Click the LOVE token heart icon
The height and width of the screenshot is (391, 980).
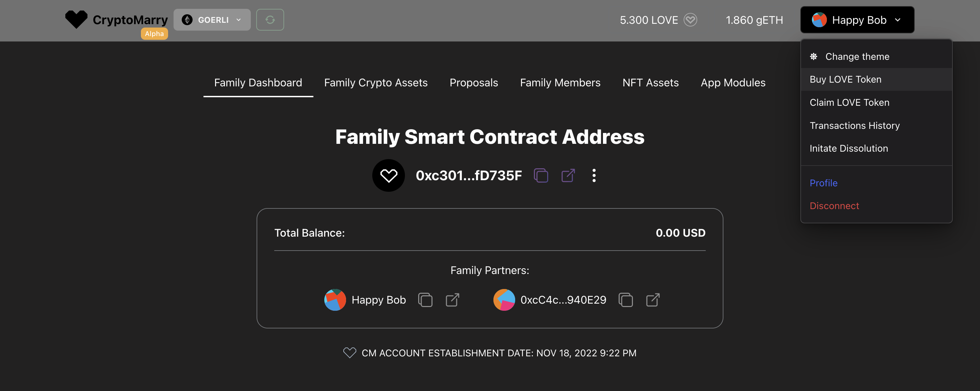(x=690, y=20)
